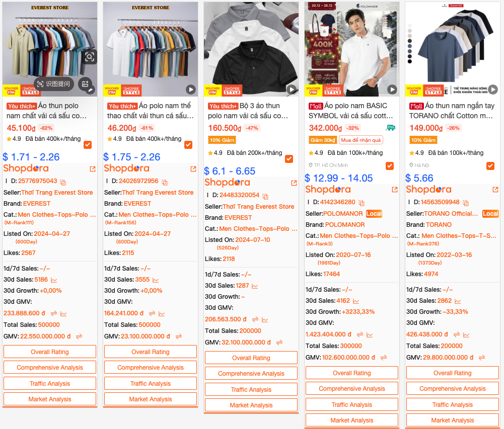Copy product ID 14563509948
Screen dimensions: 504x429
(466, 203)
